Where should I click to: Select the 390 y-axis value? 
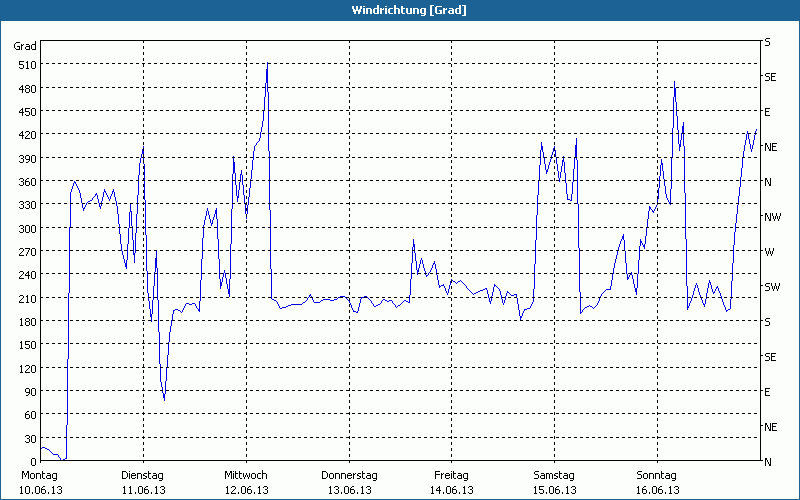[x=27, y=159]
